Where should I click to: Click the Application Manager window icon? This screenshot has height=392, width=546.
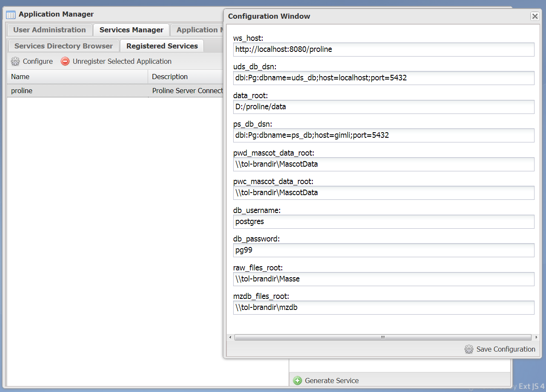click(x=11, y=14)
